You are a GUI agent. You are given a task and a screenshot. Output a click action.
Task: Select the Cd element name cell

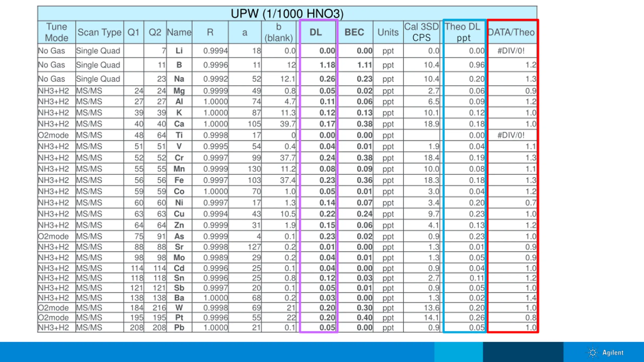coord(179,268)
